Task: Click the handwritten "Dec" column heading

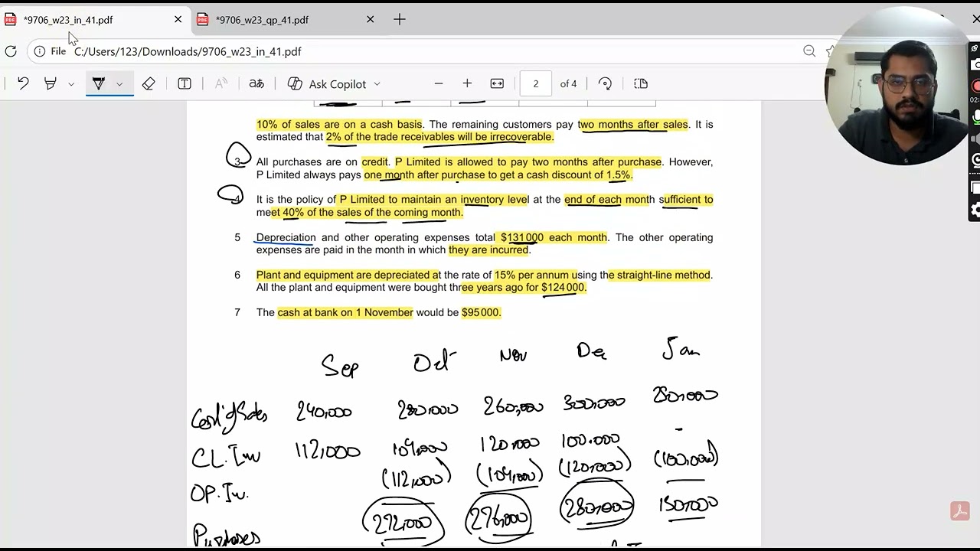Action: coord(592,351)
